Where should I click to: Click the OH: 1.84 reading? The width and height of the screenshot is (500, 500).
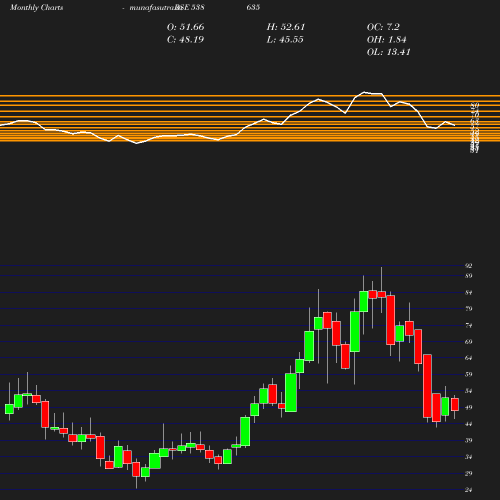pyautogui.click(x=387, y=40)
